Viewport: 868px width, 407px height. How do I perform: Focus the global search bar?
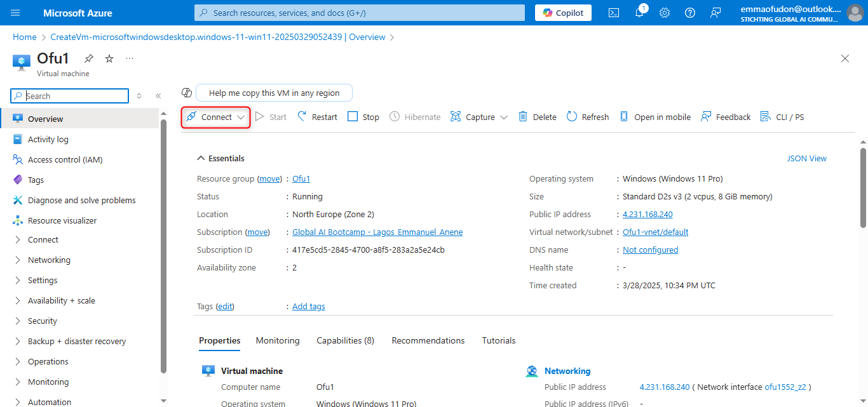pyautogui.click(x=360, y=13)
